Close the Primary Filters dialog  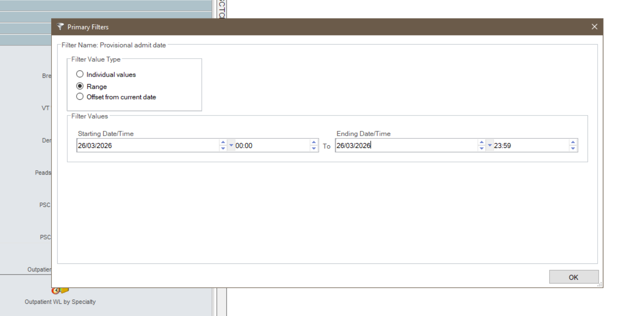[x=594, y=27]
